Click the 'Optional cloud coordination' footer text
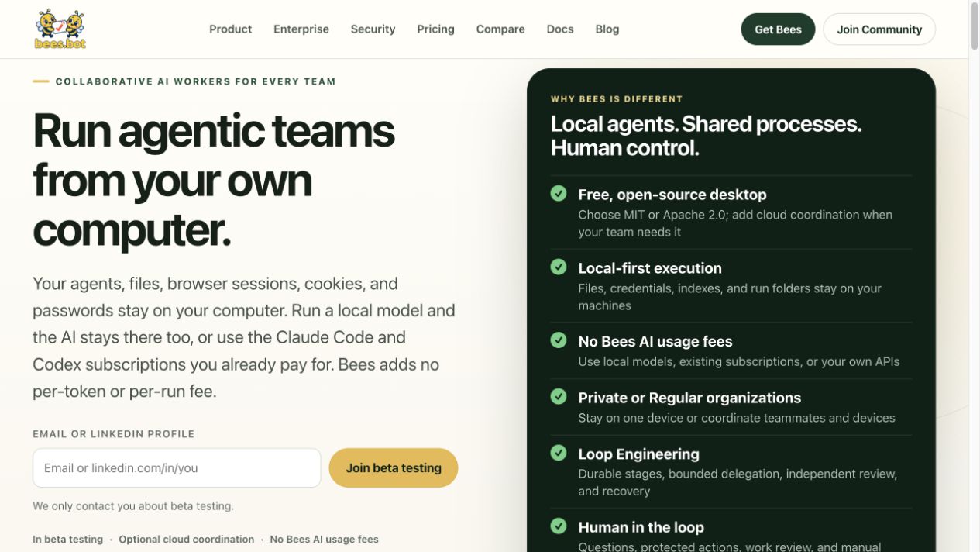This screenshot has height=552, width=980. pyautogui.click(x=186, y=540)
